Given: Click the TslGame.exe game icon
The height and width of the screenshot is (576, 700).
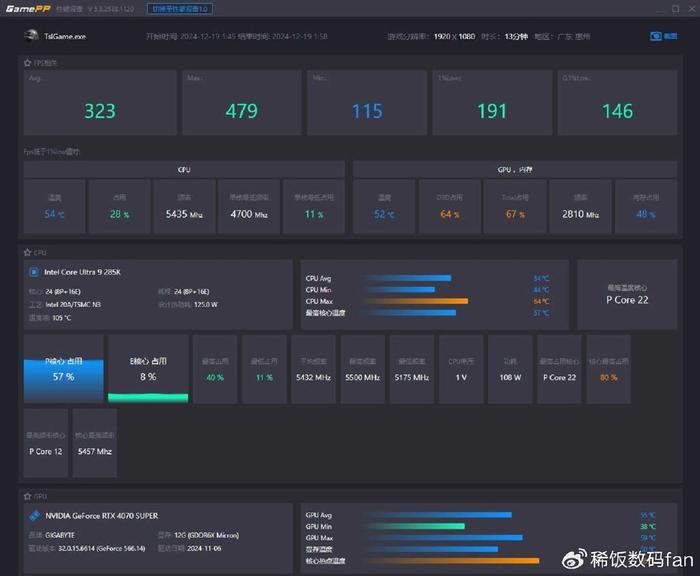Looking at the screenshot, I should point(31,36).
